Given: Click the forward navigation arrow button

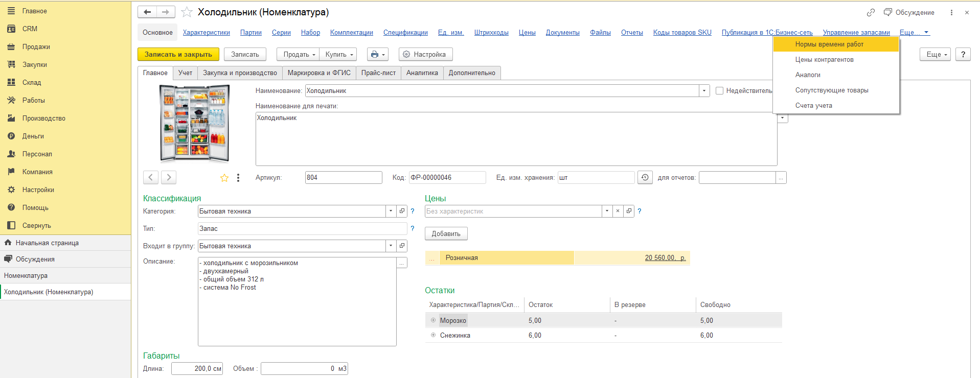Looking at the screenshot, I should click(166, 12).
